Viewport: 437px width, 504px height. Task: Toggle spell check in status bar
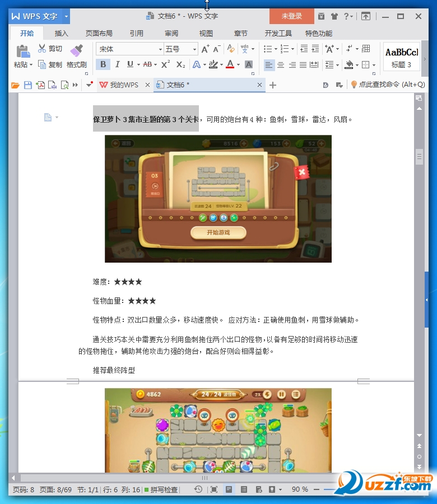(161, 489)
